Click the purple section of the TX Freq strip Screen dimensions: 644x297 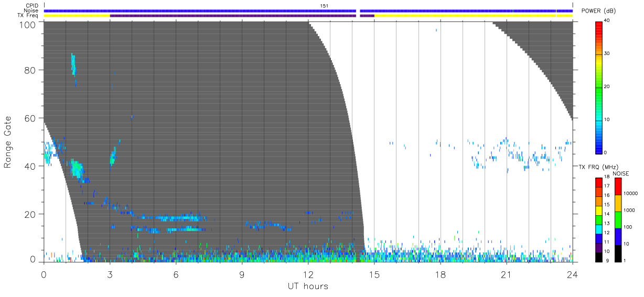point(233,16)
